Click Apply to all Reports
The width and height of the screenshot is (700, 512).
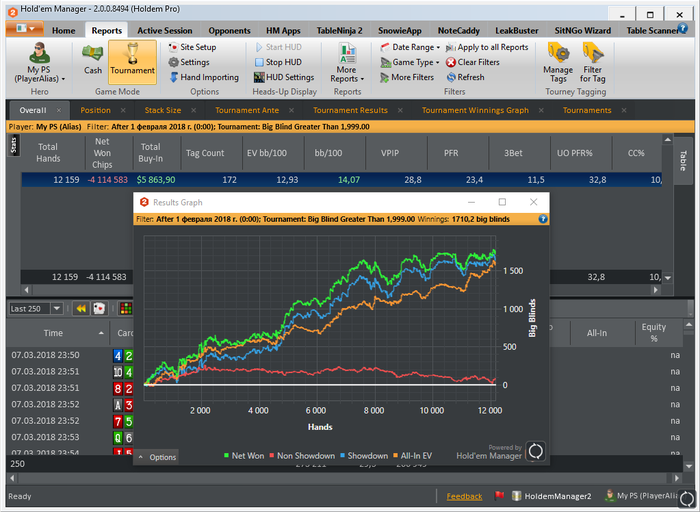(x=487, y=47)
